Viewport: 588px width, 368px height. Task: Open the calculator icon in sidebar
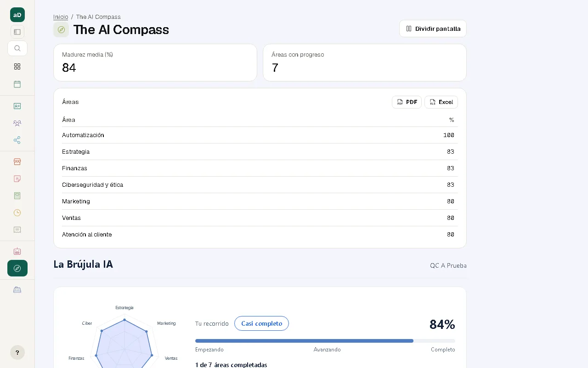[x=17, y=196]
